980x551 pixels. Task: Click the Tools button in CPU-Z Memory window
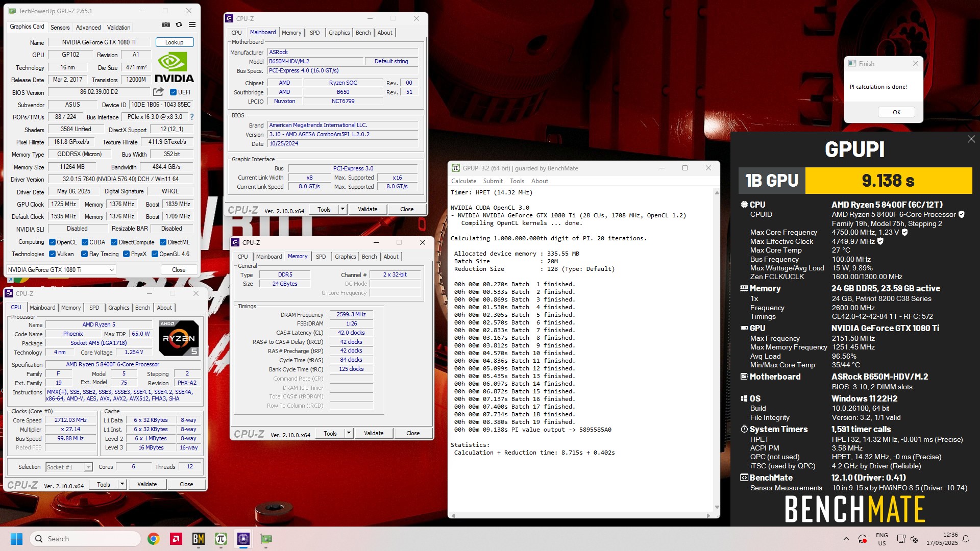(x=330, y=433)
